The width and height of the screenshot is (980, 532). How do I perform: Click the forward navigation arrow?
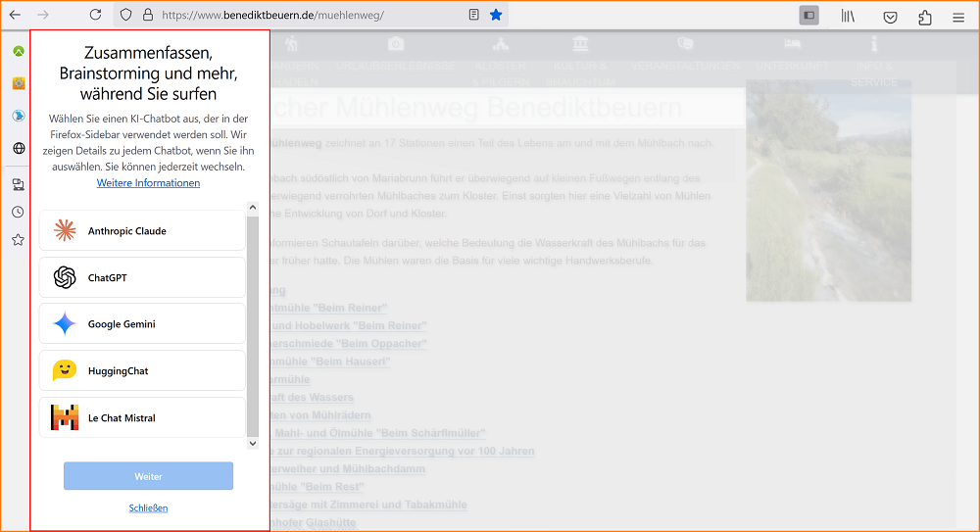[43, 15]
